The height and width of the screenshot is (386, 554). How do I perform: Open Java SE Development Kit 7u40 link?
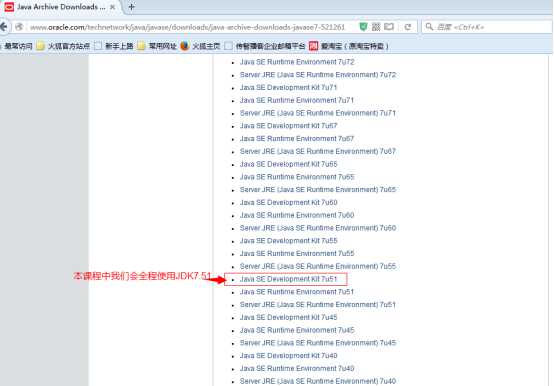coord(288,356)
